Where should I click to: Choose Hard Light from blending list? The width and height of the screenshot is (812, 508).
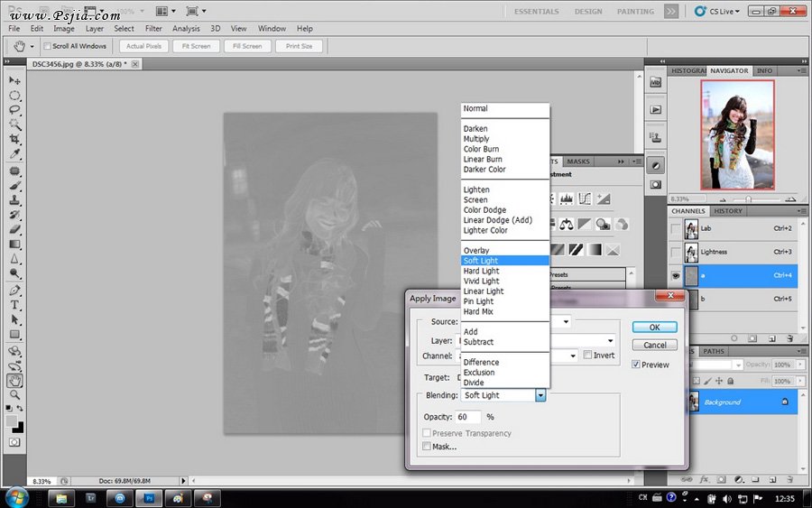pos(481,271)
